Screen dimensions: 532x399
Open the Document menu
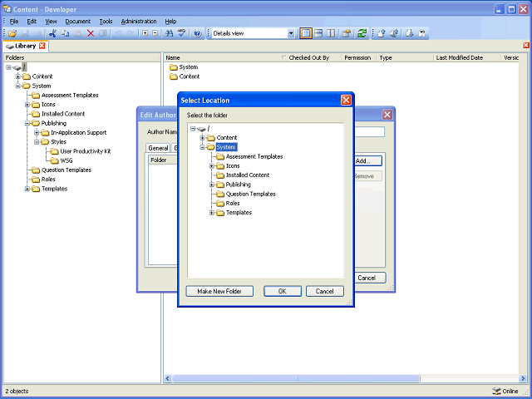[77, 22]
